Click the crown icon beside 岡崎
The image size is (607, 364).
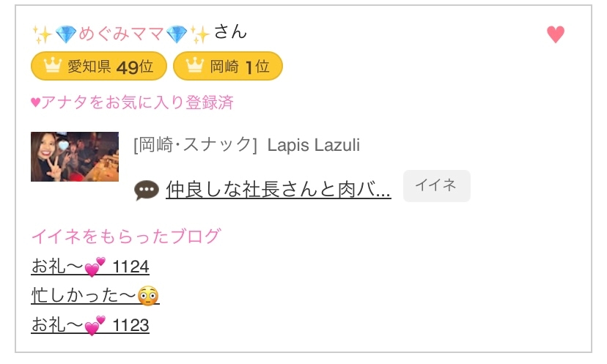click(x=194, y=67)
